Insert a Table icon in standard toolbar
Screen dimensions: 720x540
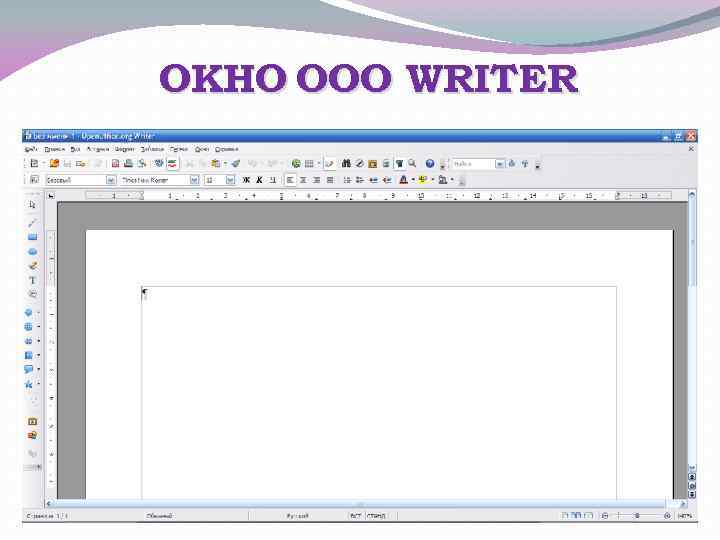[x=309, y=163]
